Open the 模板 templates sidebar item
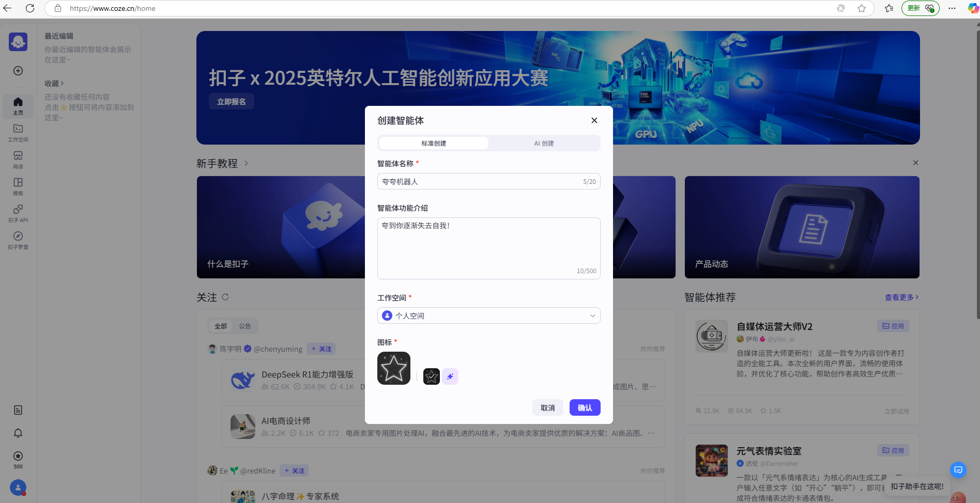The image size is (980, 503). tap(18, 186)
